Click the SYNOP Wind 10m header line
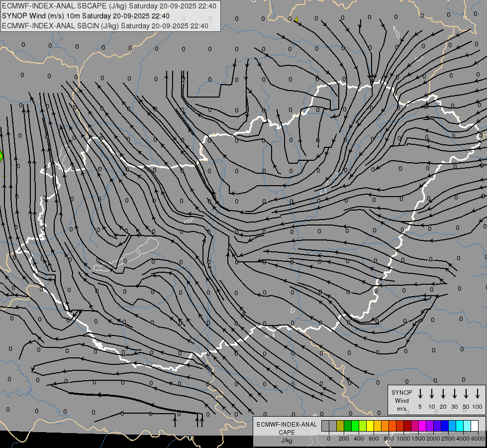 [x=86, y=16]
